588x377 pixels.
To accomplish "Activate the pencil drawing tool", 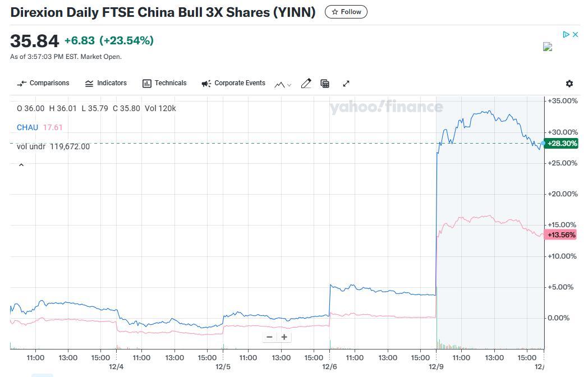I will point(306,84).
